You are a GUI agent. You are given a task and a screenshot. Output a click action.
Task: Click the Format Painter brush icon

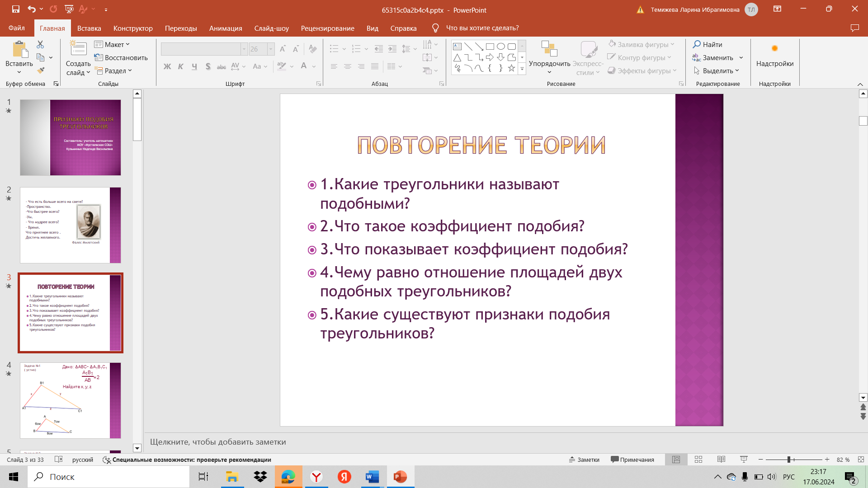[x=41, y=70]
